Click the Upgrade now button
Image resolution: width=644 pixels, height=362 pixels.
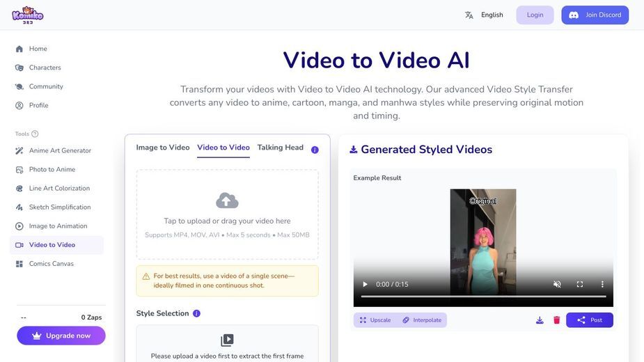pos(61,336)
